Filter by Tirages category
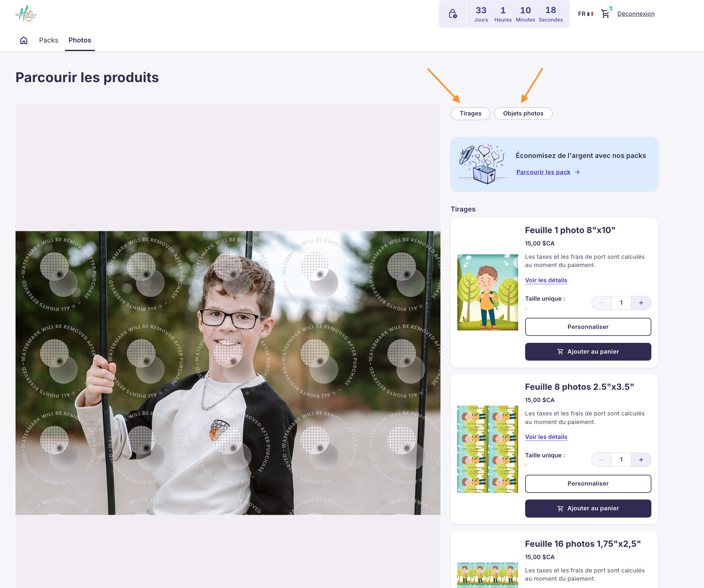The image size is (704, 588). point(470,113)
